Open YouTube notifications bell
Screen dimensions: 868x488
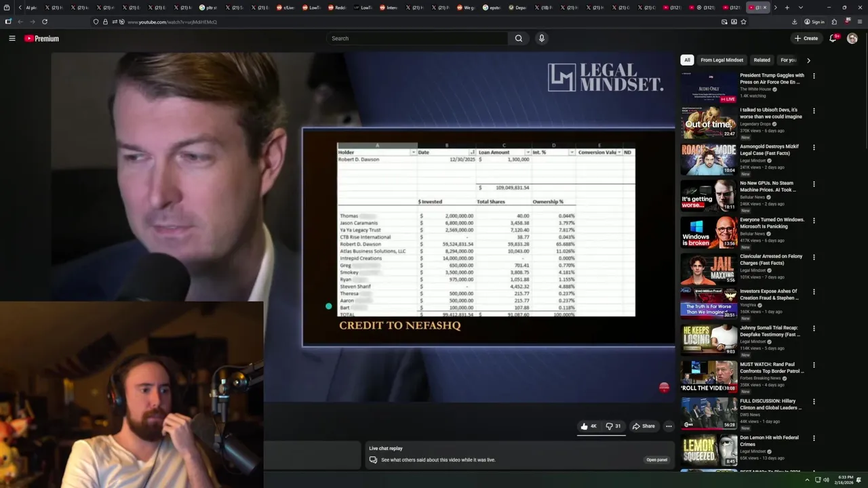coord(833,39)
